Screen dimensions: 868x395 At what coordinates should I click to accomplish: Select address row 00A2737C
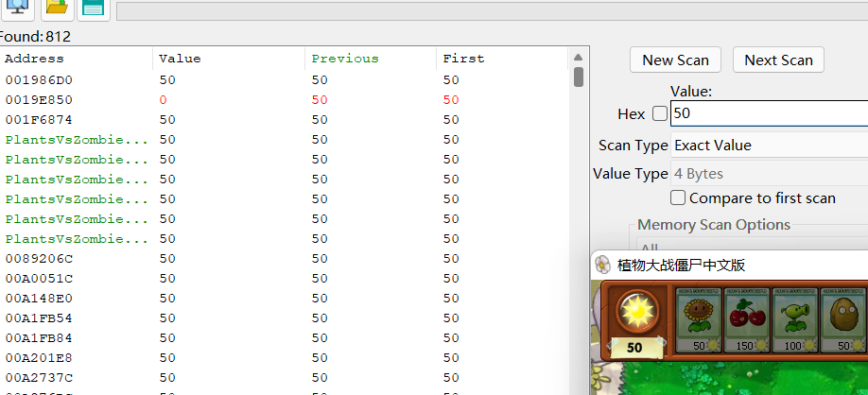click(286, 378)
